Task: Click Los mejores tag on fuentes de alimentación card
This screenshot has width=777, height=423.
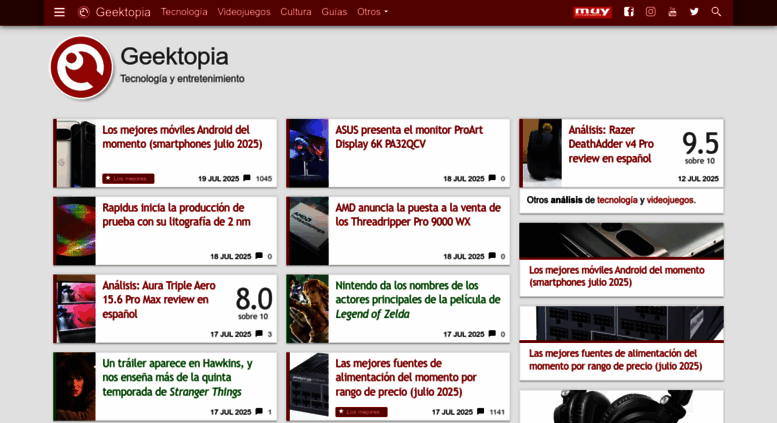Action: click(x=361, y=412)
